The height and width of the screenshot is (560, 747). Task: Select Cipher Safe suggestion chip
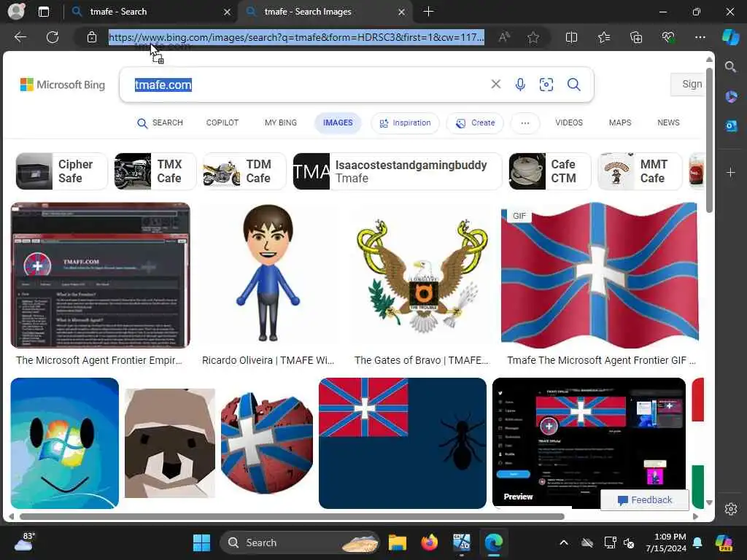coord(61,171)
